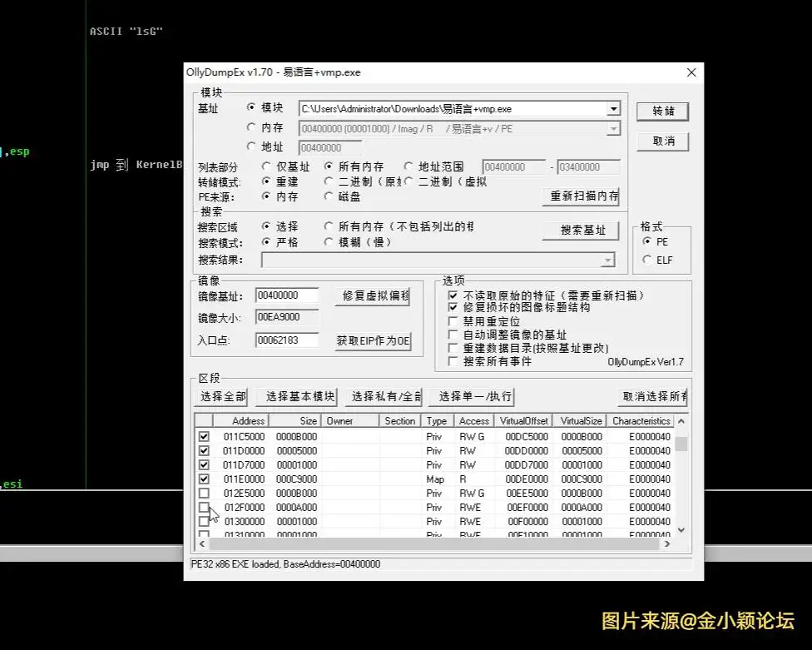Open the module path dropdown
The height and width of the screenshot is (650, 812).
tap(613, 109)
